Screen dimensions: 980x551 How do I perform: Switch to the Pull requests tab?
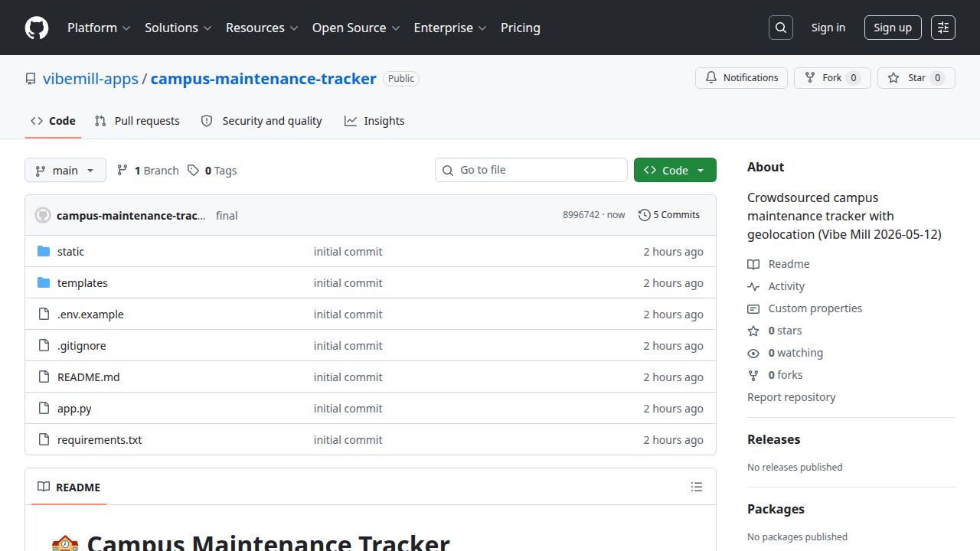[137, 121]
